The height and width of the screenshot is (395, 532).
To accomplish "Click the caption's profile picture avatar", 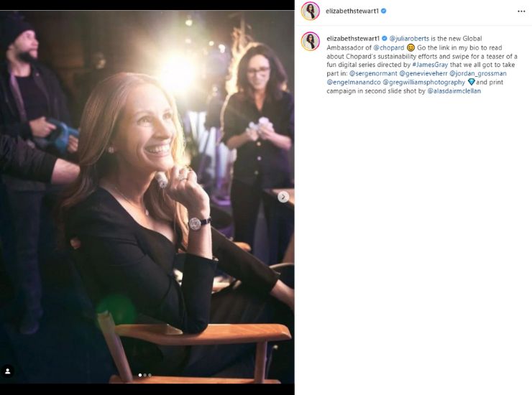I will (311, 41).
